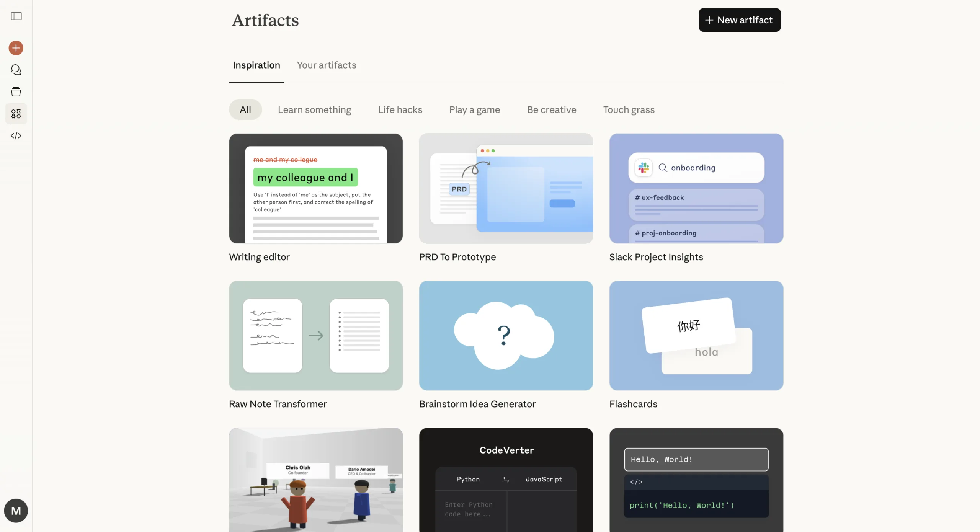
Task: Open the chats icon in the sidebar
Action: coord(16,70)
